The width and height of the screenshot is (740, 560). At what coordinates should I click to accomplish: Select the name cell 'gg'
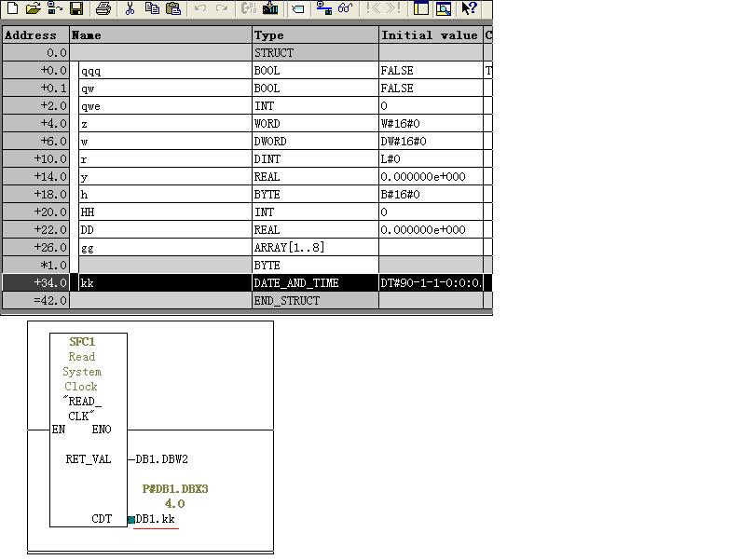[x=165, y=247]
